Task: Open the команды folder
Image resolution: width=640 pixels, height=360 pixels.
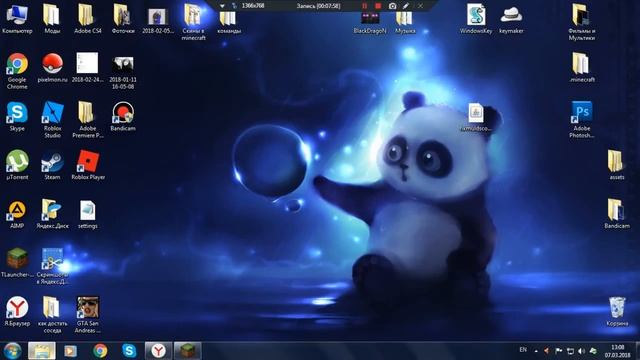Action: (229, 21)
